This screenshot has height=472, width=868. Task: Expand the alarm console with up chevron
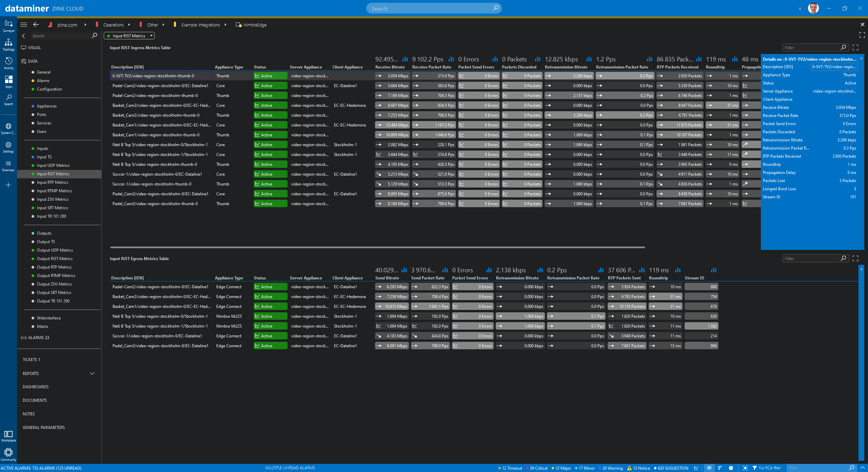pyautogui.click(x=863, y=468)
